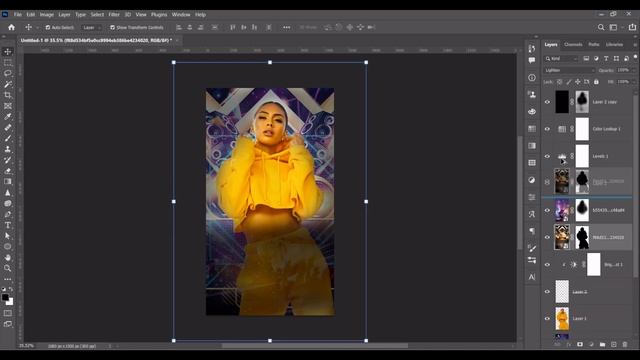Open the layer style fx menu
Image resolution: width=640 pixels, height=360 pixels.
(x=569, y=344)
